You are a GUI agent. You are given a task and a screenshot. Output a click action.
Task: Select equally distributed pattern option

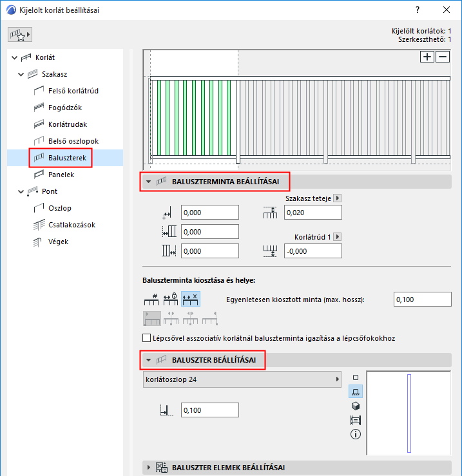tap(191, 300)
